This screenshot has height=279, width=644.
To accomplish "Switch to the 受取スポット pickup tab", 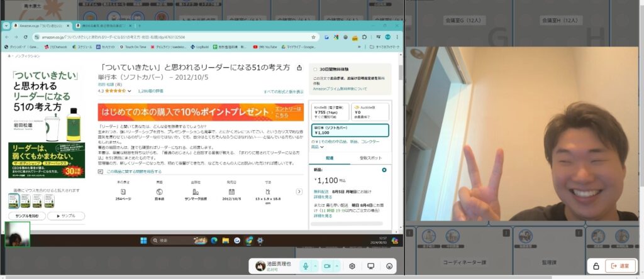I will pyautogui.click(x=371, y=158).
